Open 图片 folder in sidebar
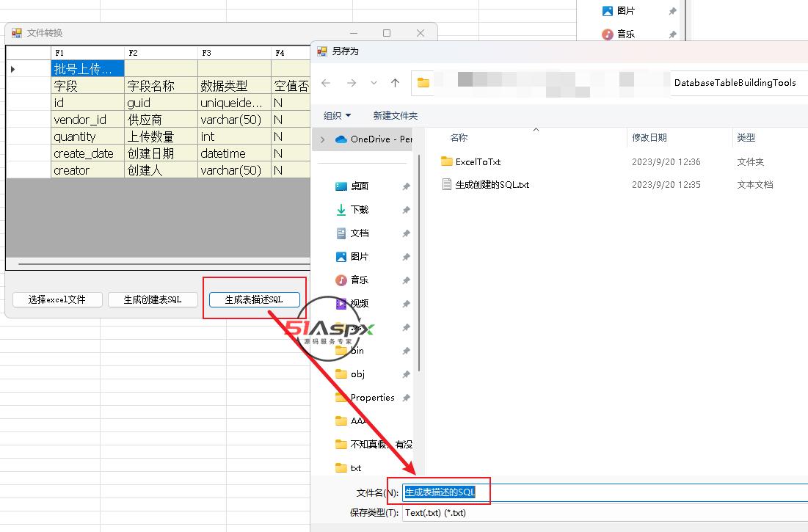808x532 pixels. [x=359, y=257]
